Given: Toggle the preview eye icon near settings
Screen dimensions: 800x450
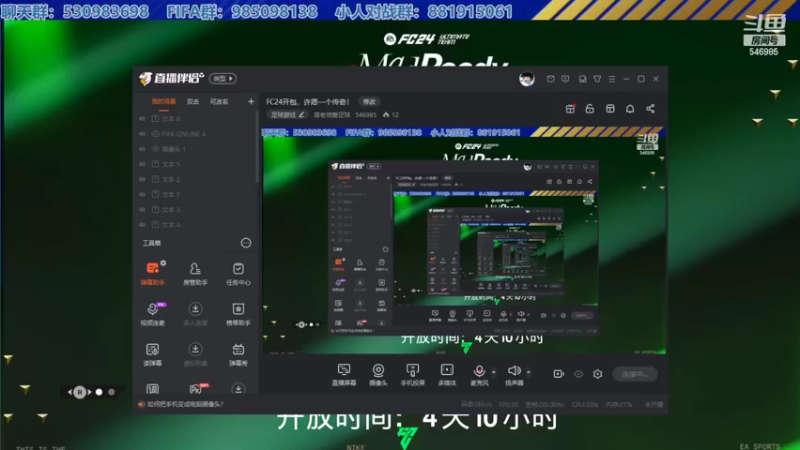Looking at the screenshot, I should click(578, 374).
